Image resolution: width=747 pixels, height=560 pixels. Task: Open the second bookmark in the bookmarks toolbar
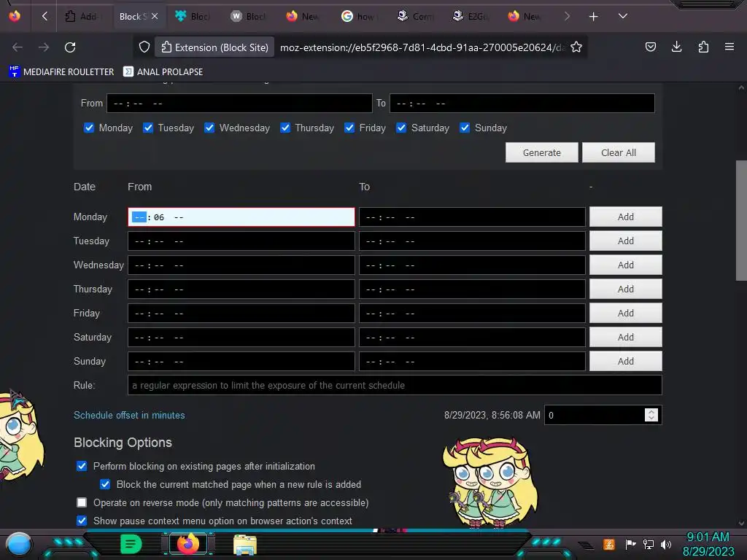tap(163, 72)
